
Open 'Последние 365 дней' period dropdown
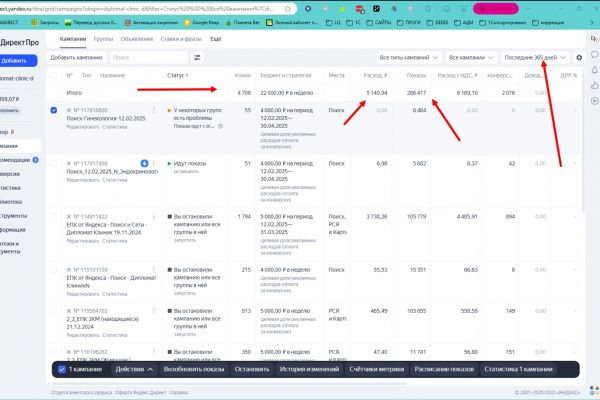pos(535,57)
